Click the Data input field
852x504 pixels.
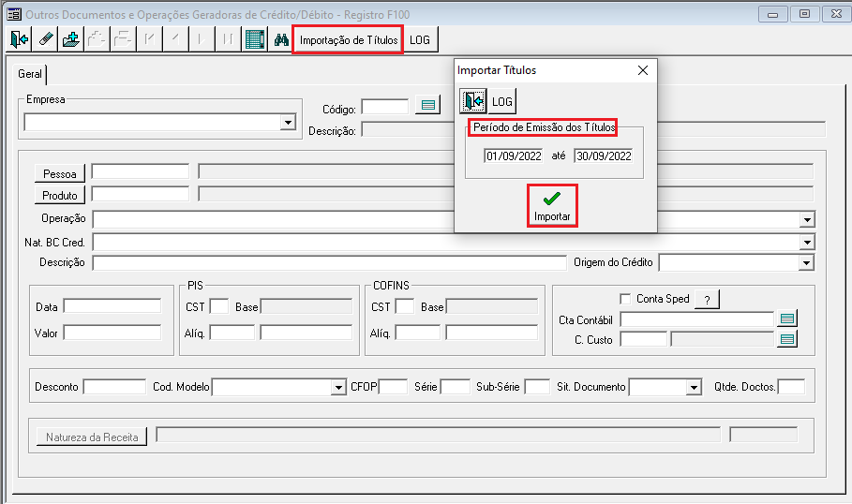click(x=112, y=305)
